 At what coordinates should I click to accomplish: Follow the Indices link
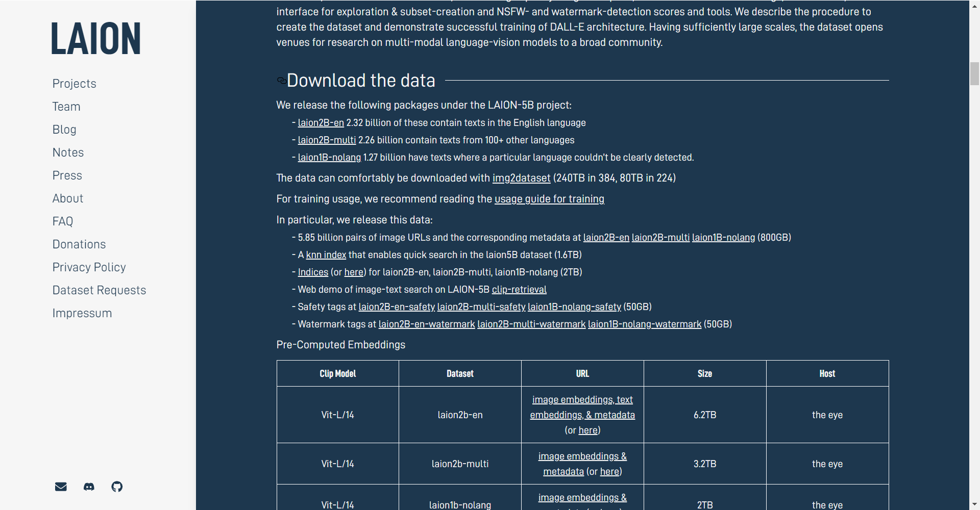(313, 272)
